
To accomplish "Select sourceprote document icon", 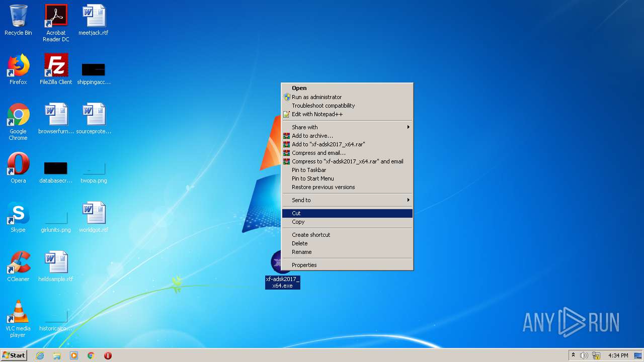I will point(94,119).
